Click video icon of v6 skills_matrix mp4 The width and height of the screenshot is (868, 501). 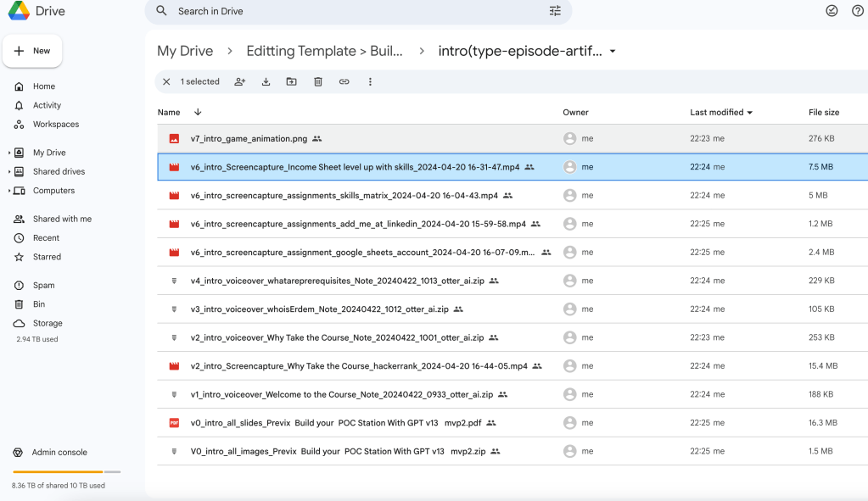pyautogui.click(x=174, y=196)
